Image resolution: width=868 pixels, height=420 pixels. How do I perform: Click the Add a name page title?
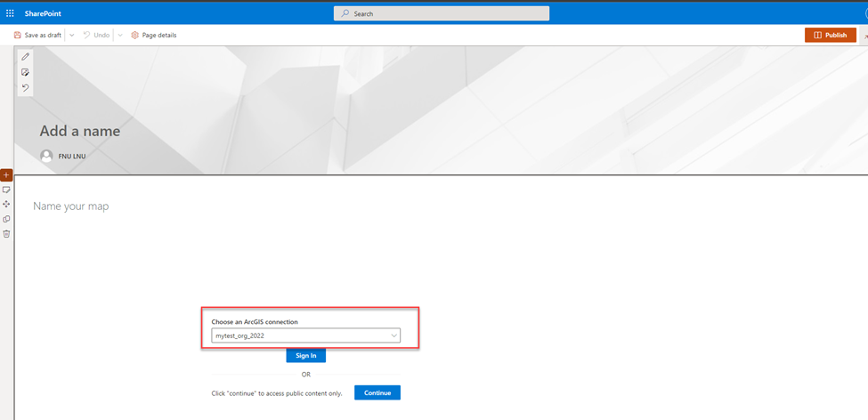(x=80, y=131)
